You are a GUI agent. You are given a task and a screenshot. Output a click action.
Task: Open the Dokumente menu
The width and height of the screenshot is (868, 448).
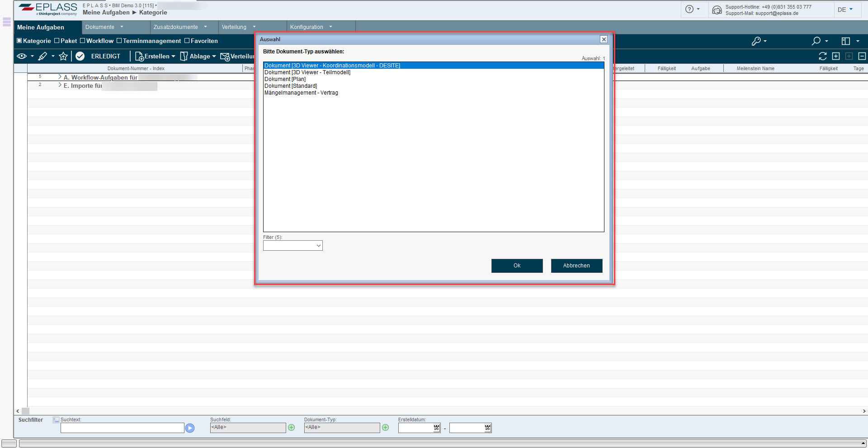click(104, 27)
